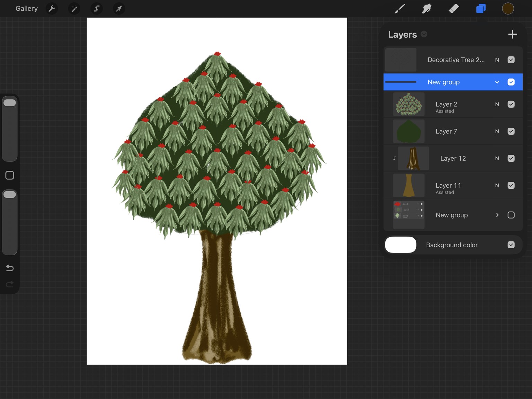Select the Eraser tool
The width and height of the screenshot is (532, 399).
point(454,9)
